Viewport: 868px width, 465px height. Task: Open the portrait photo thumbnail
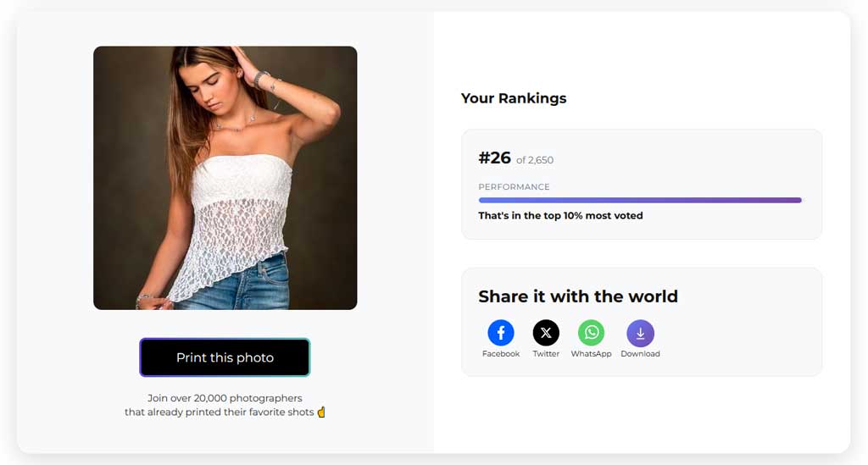(225, 178)
